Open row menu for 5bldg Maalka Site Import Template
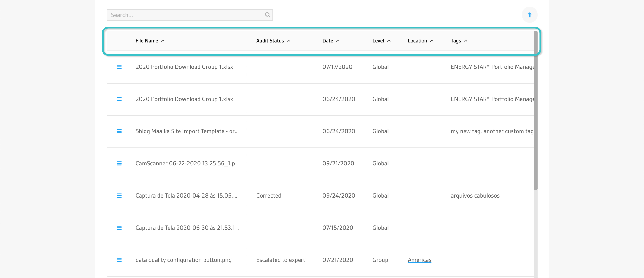This screenshot has height=278, width=644. (x=119, y=131)
